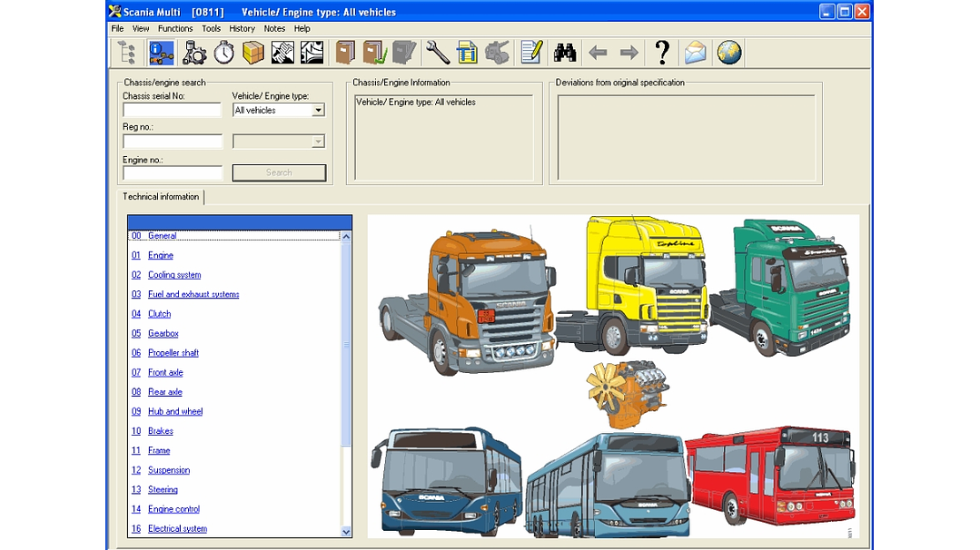Select the Technical information tab
Image resolution: width=980 pixels, height=550 pixels.
[161, 197]
